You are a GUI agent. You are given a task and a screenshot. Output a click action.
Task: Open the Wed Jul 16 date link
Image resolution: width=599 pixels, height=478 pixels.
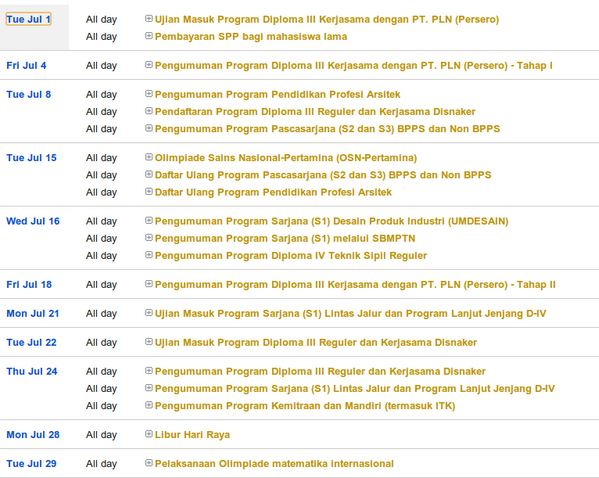point(33,221)
